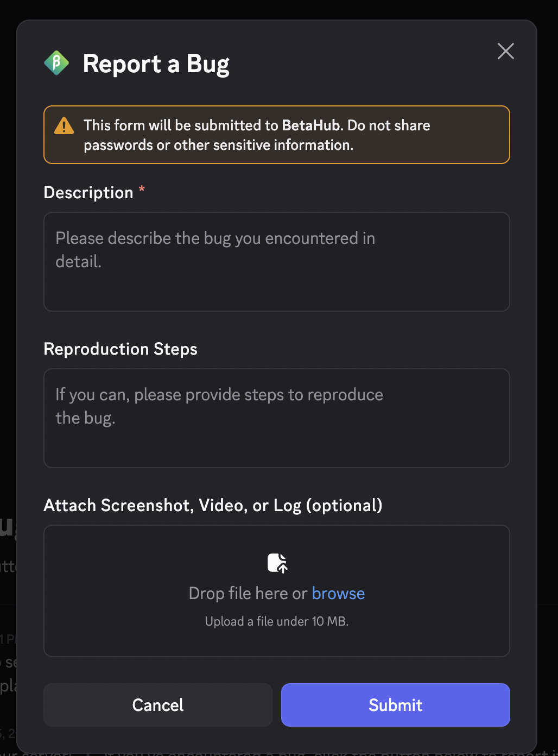
Task: Cancel the bug report
Action: 158,705
